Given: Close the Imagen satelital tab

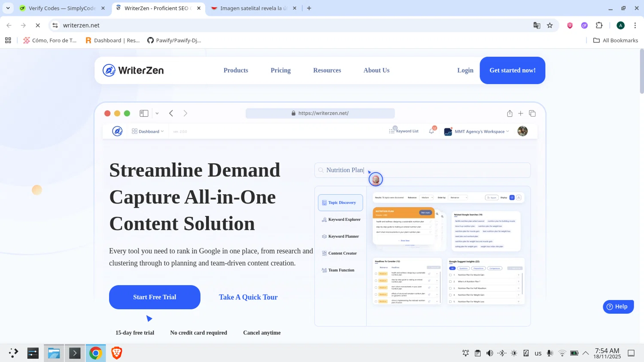Looking at the screenshot, I should 295,8.
